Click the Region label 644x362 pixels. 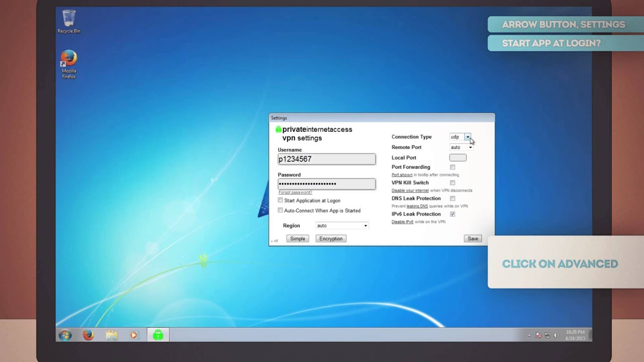tap(291, 226)
